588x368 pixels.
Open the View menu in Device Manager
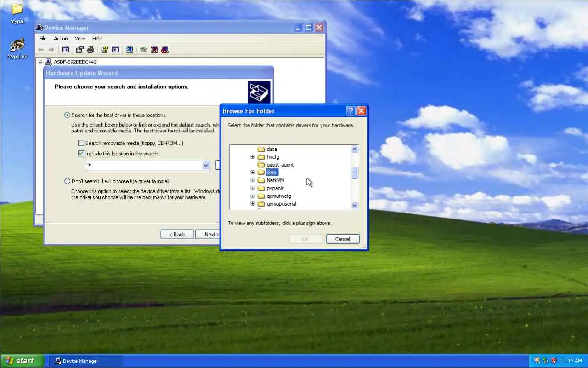click(x=80, y=39)
